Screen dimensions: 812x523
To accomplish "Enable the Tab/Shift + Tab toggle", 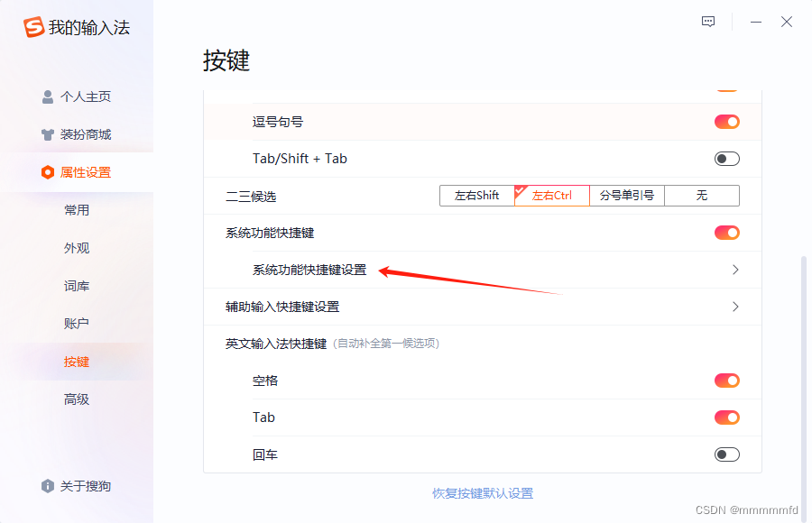I will pos(727,159).
